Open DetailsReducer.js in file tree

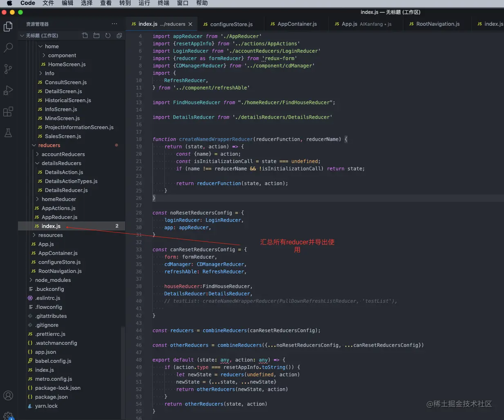[66, 190]
